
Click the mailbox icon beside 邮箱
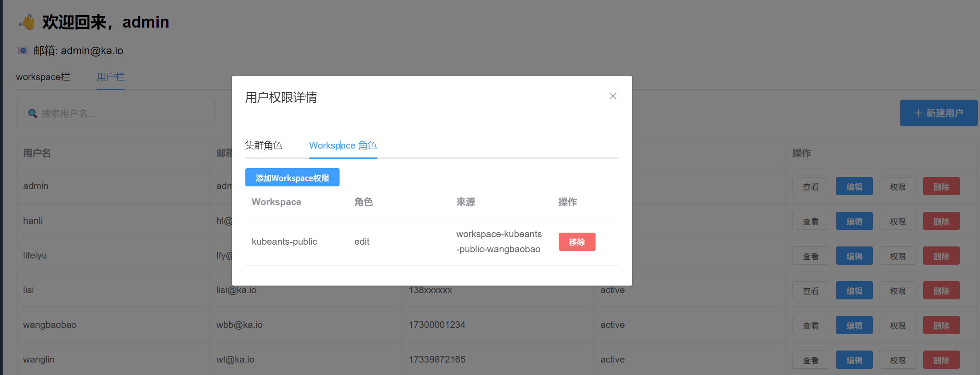coord(23,51)
